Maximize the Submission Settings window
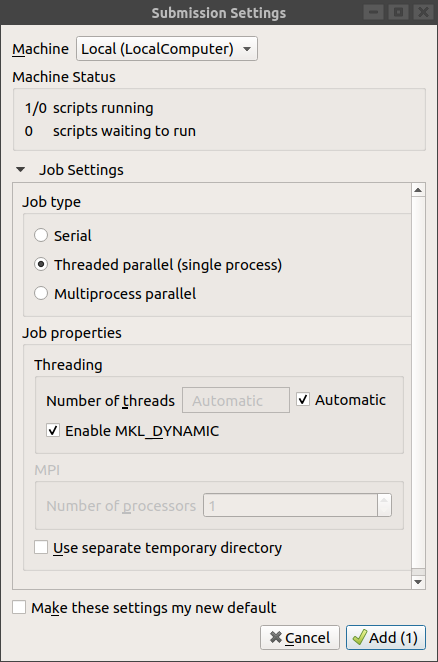Viewport: 438px width, 662px height. (398, 12)
